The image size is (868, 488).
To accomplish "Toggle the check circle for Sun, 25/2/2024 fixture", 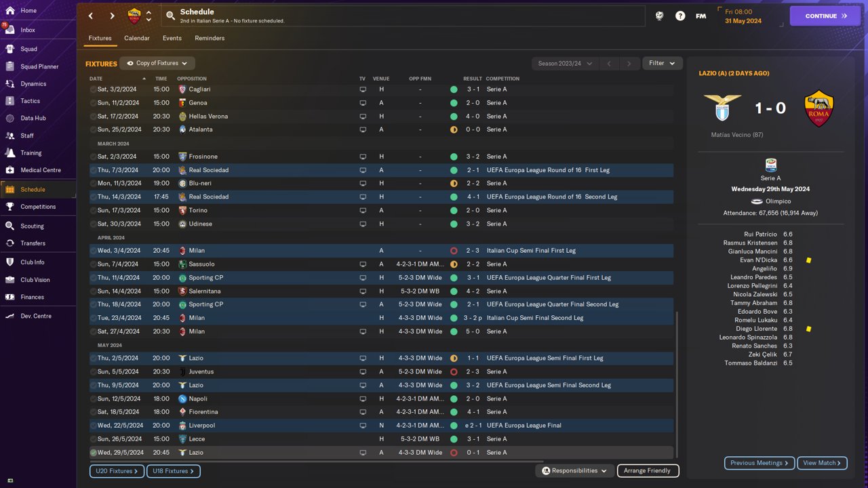I will click(94, 129).
